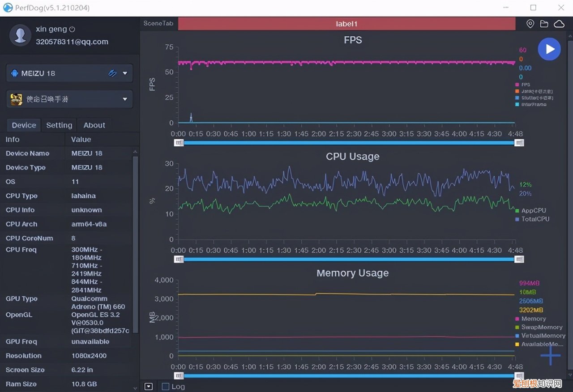Open the game app selection dropdown
Screen dimensions: 573x392
[125, 99]
